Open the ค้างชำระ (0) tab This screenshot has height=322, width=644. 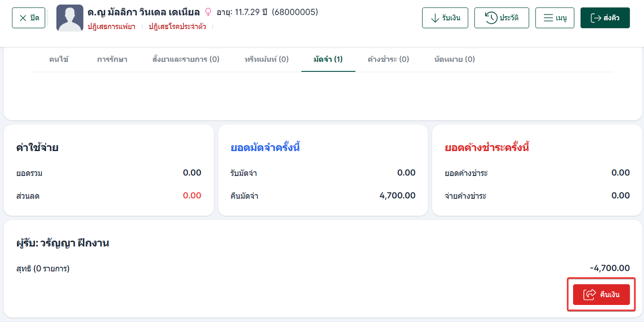388,59
